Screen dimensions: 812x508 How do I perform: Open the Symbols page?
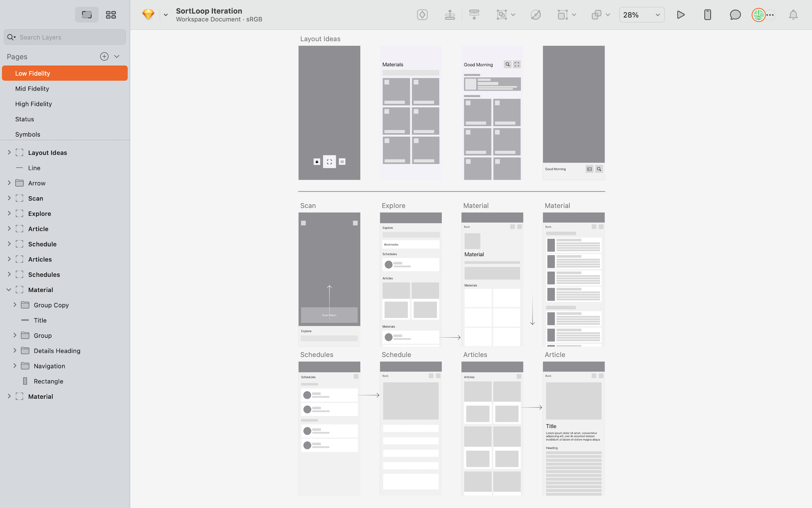[x=28, y=135]
